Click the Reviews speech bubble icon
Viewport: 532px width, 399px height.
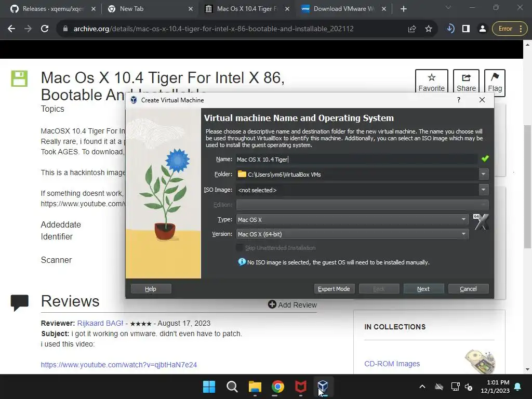[x=19, y=303]
